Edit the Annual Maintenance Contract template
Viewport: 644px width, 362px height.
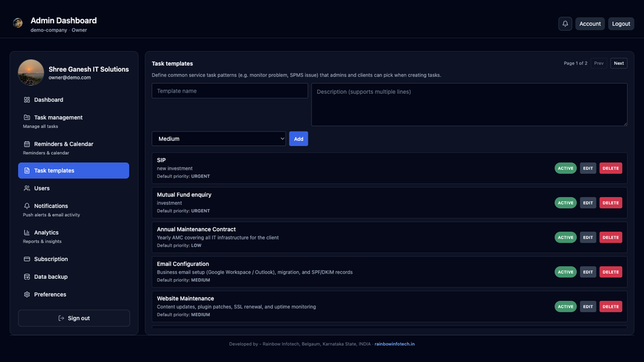[588, 237]
